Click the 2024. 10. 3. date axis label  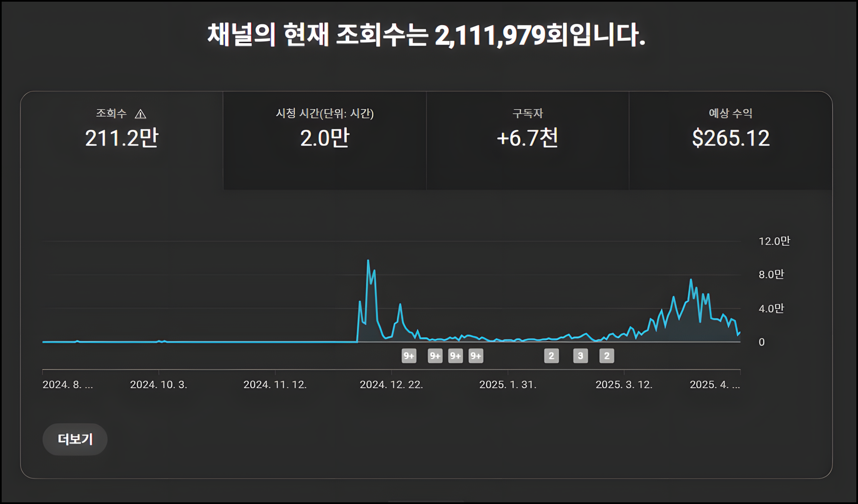point(158,384)
